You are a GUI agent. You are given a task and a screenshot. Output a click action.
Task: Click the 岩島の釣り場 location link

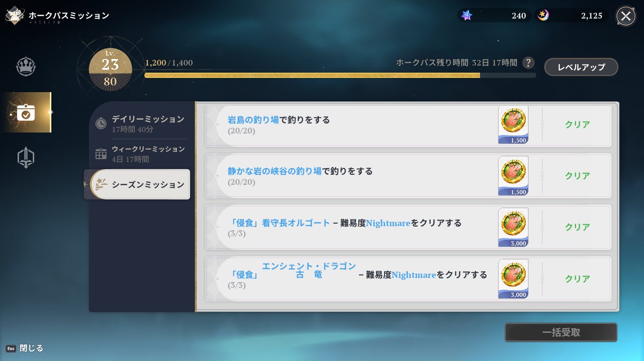(253, 120)
